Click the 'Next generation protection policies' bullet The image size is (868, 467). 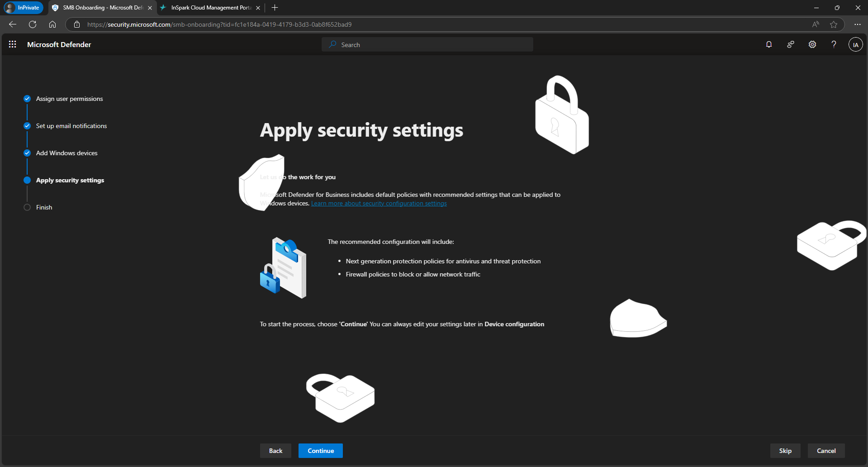(443, 261)
